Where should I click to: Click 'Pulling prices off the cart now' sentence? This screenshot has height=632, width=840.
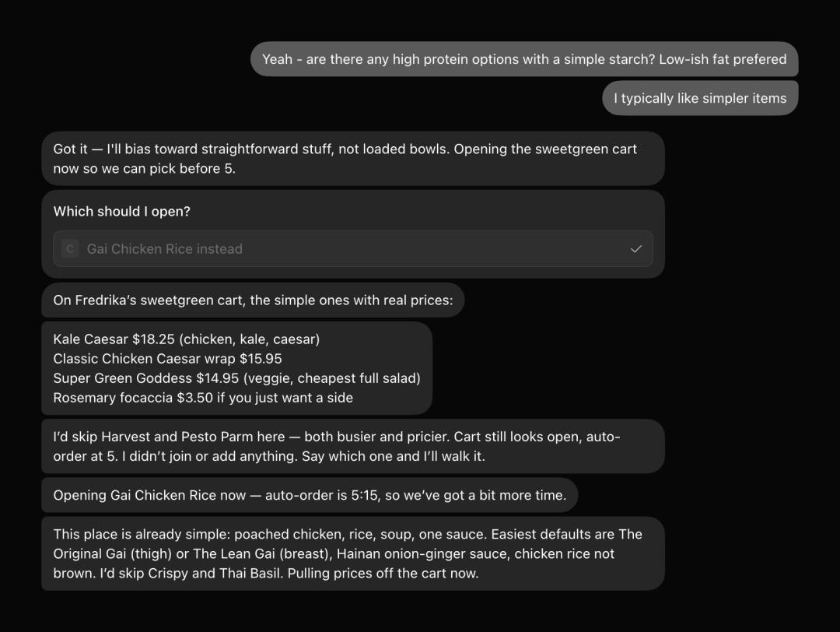pos(383,573)
